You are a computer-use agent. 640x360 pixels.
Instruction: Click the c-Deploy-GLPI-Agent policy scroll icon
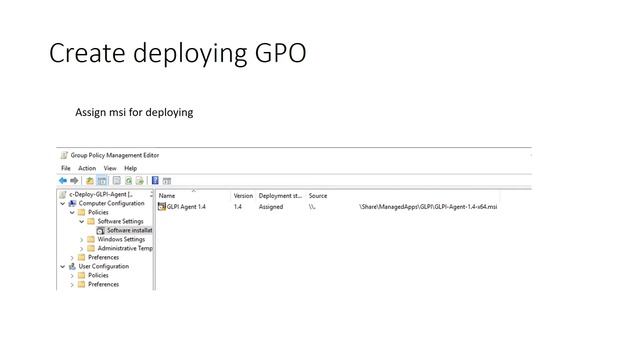(x=63, y=194)
